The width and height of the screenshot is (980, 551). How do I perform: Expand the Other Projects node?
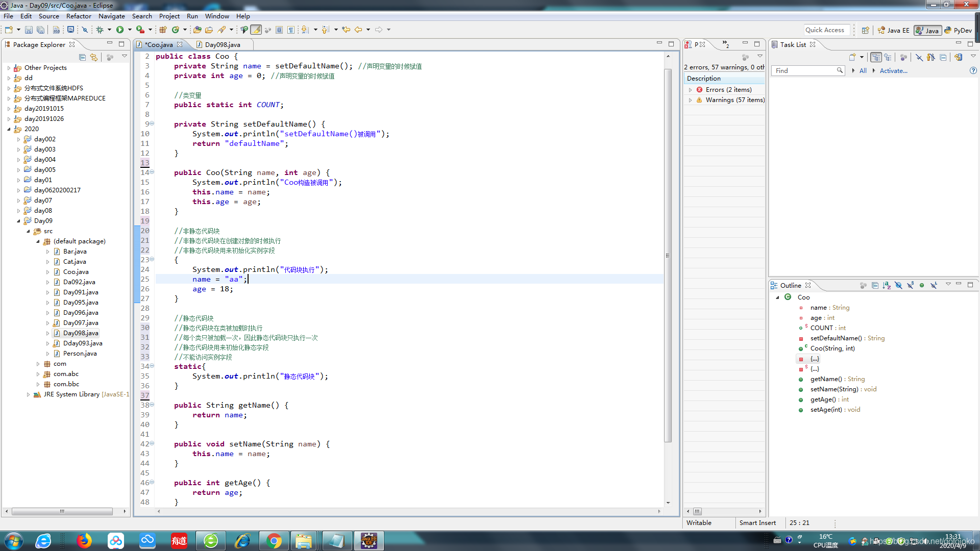(x=9, y=68)
